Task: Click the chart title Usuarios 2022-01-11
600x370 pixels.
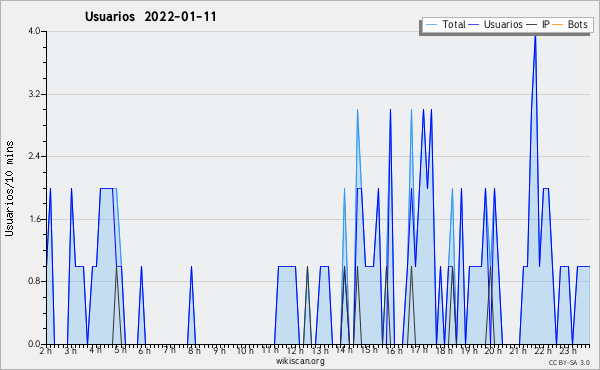Action: (x=150, y=16)
